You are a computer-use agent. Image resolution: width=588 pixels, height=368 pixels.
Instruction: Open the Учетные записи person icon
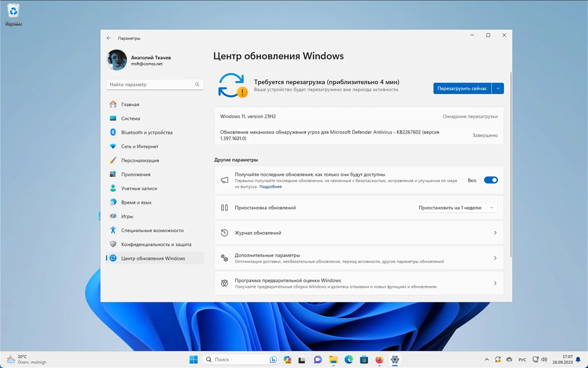(113, 188)
